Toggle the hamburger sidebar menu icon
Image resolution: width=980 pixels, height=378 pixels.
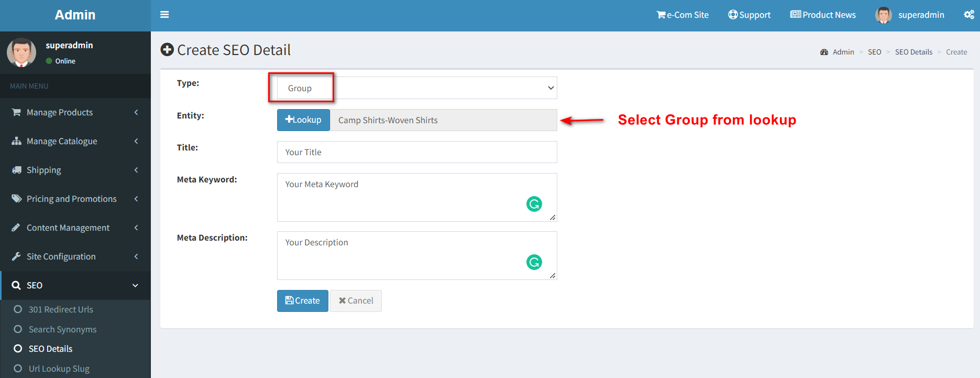[164, 15]
